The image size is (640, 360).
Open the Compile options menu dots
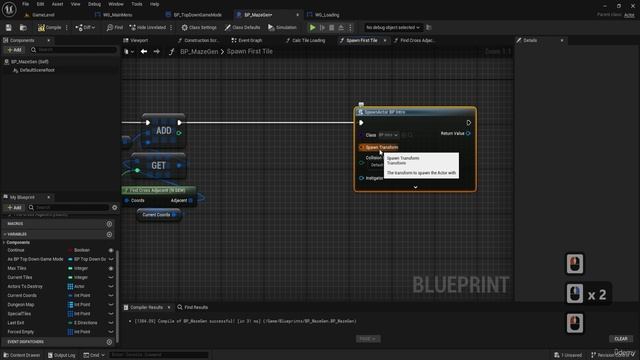tap(67, 27)
